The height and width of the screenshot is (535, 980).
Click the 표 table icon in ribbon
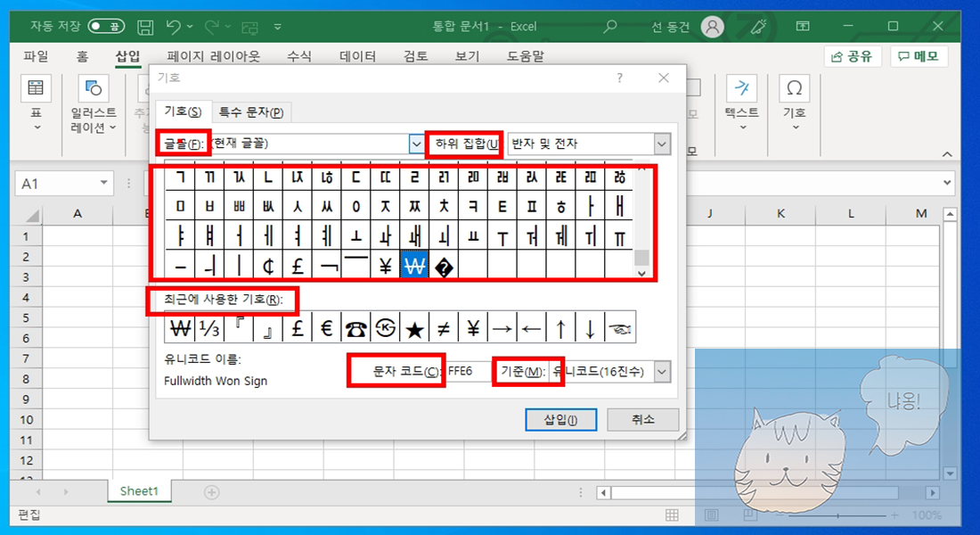tap(36, 89)
